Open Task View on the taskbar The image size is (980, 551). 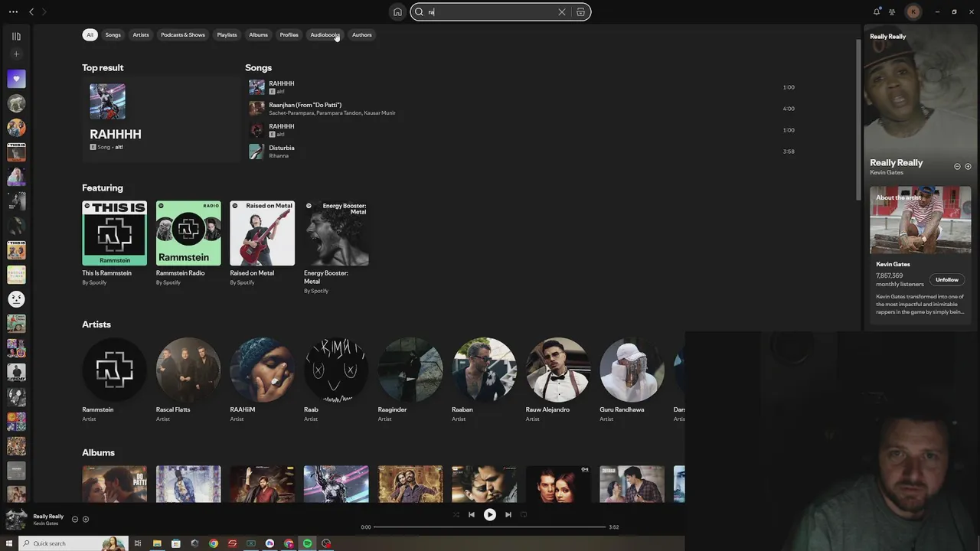138,543
